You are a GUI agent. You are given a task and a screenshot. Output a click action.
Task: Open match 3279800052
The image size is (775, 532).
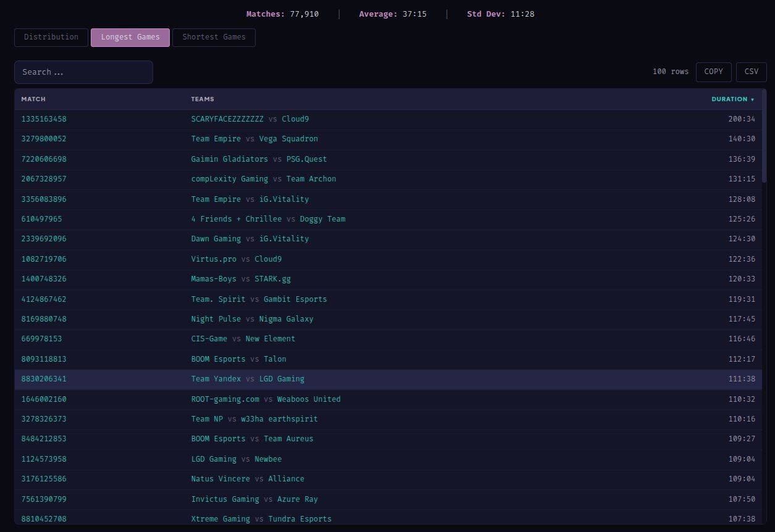44,139
